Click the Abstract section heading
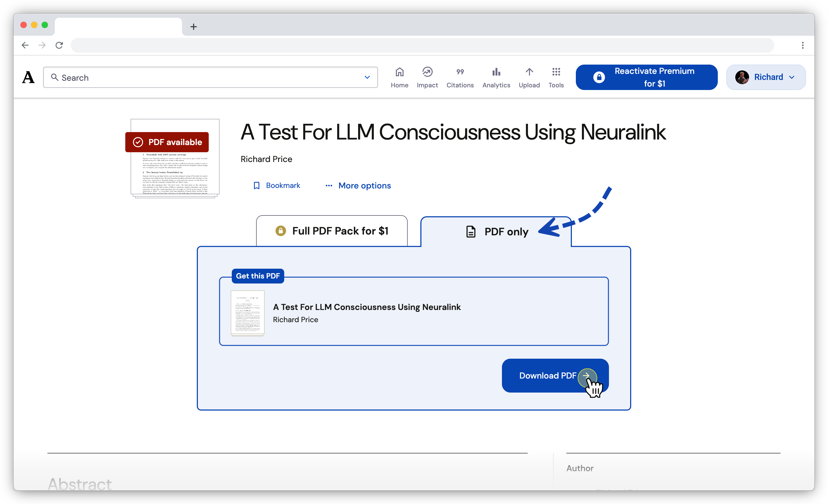This screenshot has height=504, width=828. click(x=80, y=484)
